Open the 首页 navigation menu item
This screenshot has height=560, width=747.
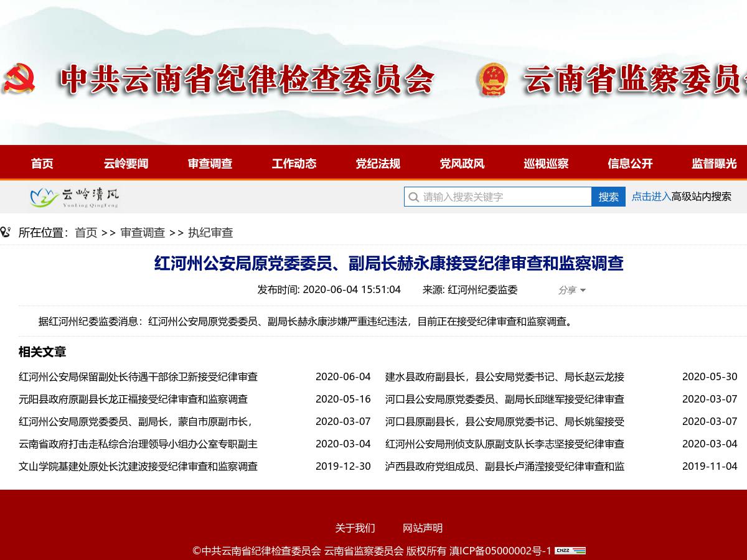click(x=42, y=164)
